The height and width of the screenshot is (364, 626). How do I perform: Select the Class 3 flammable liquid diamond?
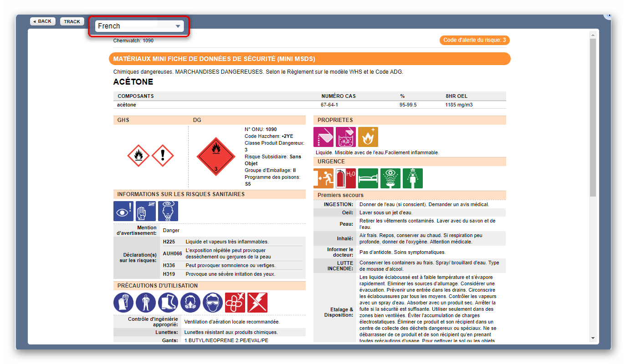[x=216, y=157]
